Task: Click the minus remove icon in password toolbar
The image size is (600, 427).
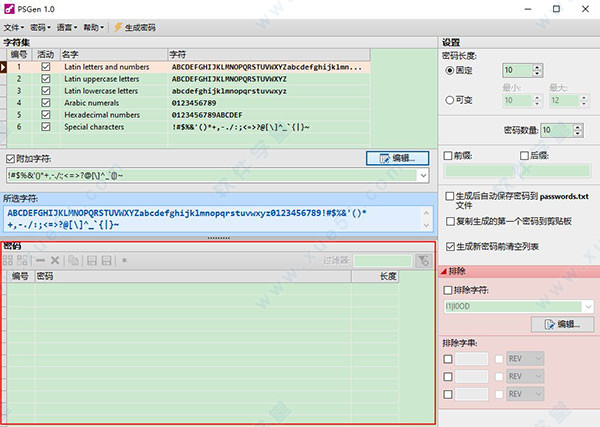Action: (x=40, y=260)
